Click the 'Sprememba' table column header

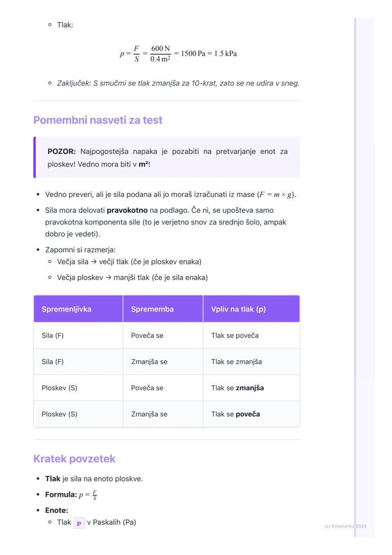click(152, 309)
